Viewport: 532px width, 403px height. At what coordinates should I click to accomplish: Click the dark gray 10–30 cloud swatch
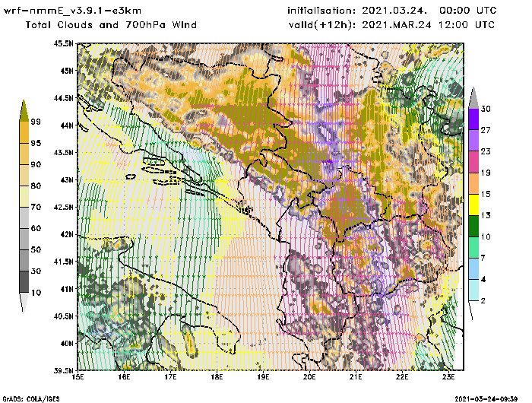(24, 282)
